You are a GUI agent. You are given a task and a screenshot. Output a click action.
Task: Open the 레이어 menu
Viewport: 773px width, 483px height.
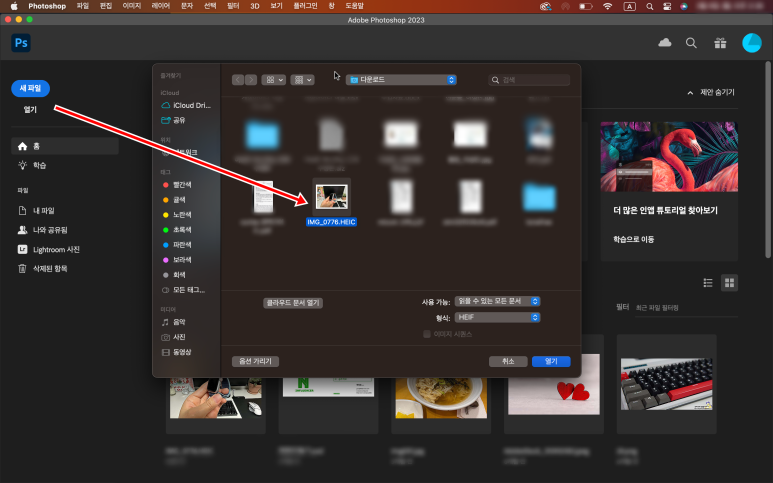(161, 6)
